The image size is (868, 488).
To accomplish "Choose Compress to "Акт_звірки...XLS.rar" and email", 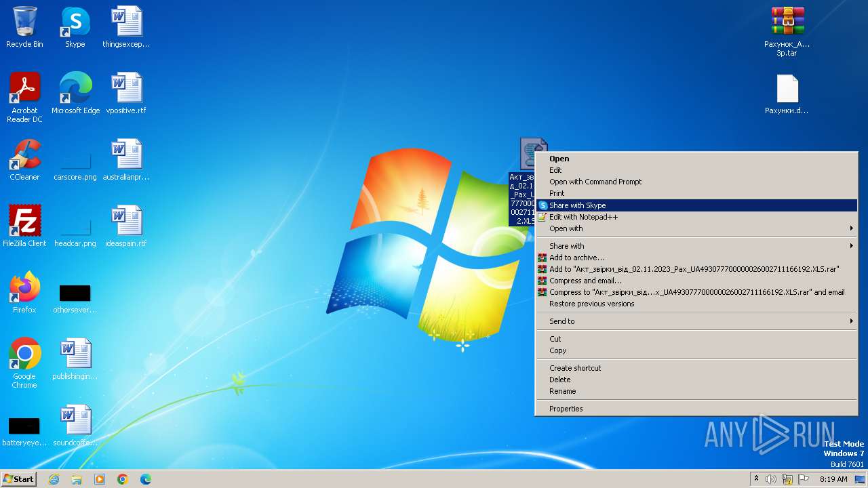I will click(696, 292).
